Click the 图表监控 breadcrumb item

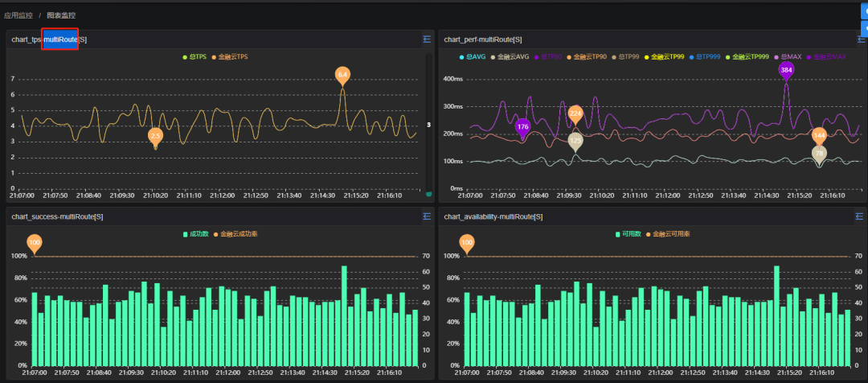point(61,15)
